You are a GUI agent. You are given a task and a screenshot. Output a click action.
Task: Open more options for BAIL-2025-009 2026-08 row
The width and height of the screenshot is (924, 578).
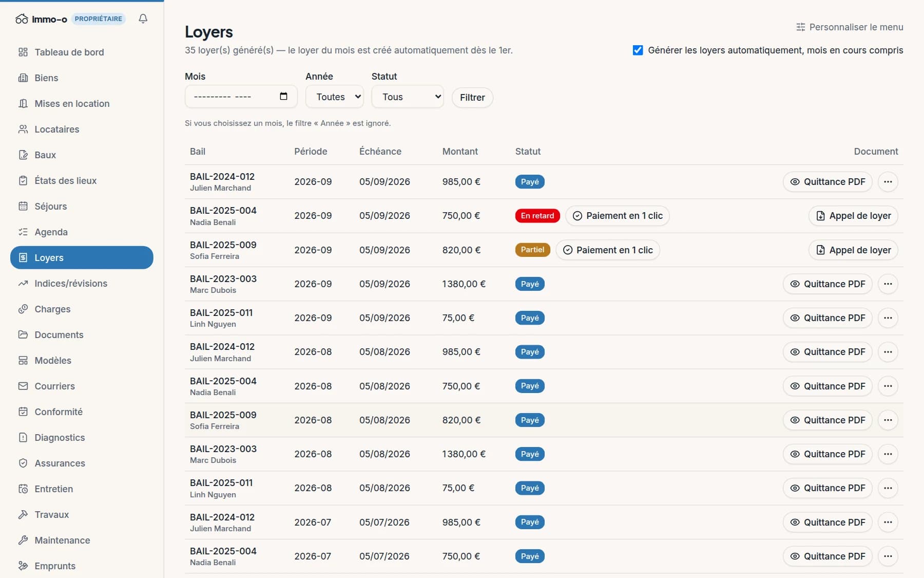coord(888,420)
